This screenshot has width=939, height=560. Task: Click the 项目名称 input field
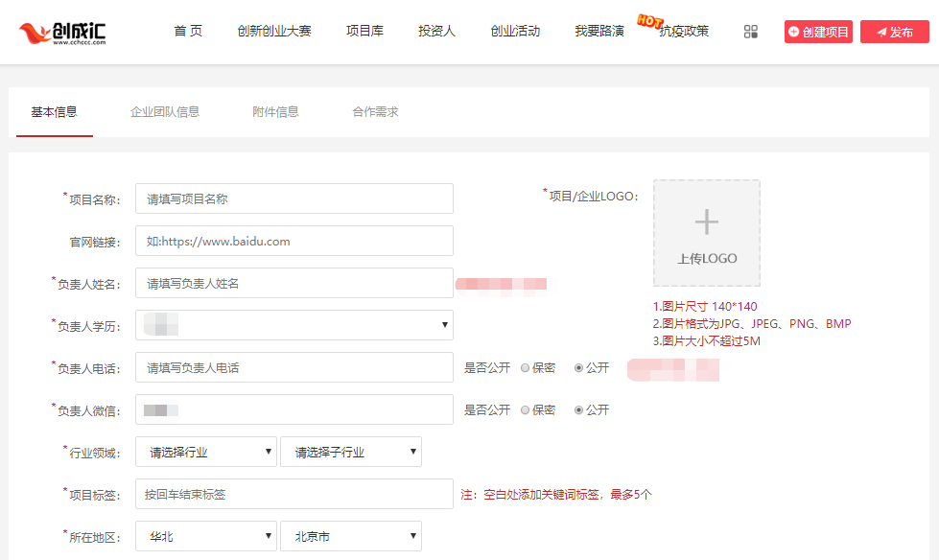294,198
